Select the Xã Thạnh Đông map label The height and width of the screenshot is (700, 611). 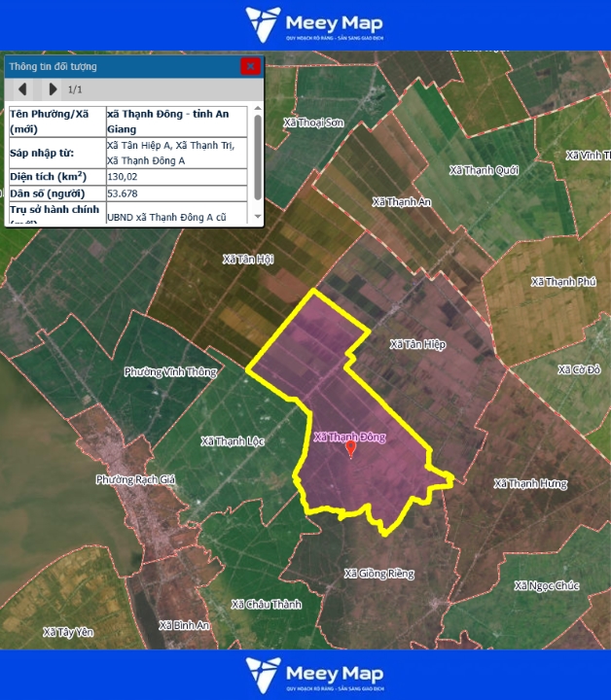[349, 437]
